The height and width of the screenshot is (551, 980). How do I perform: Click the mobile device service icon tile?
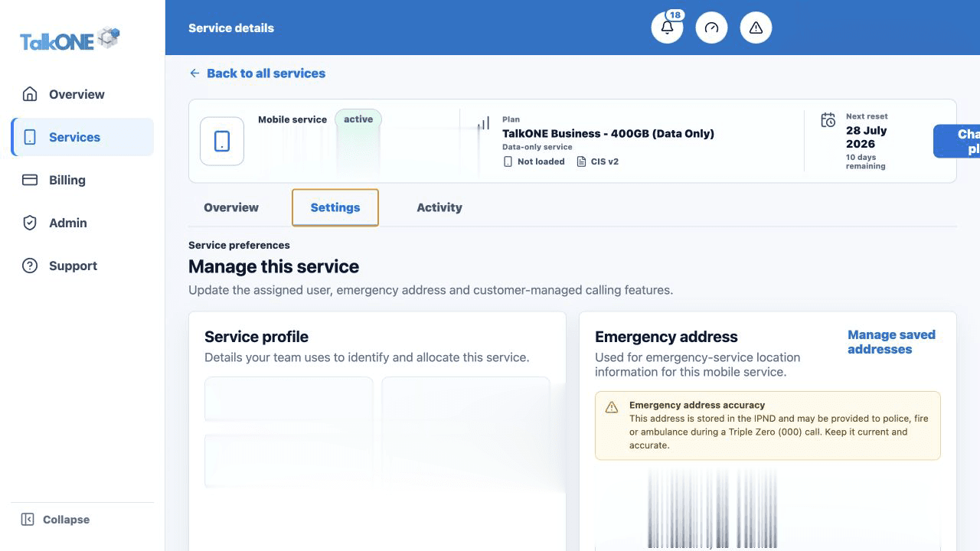(x=222, y=141)
